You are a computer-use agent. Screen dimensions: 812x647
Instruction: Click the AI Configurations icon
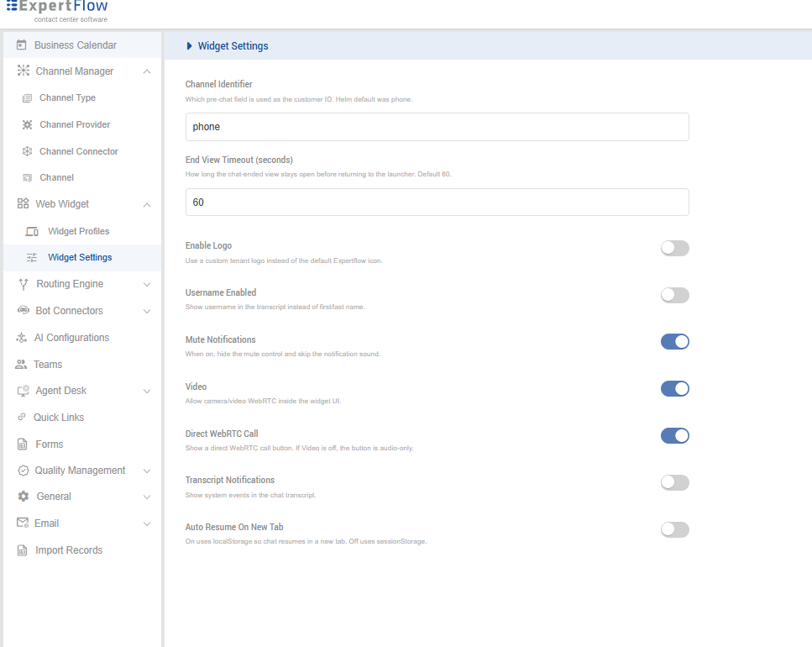click(x=21, y=338)
